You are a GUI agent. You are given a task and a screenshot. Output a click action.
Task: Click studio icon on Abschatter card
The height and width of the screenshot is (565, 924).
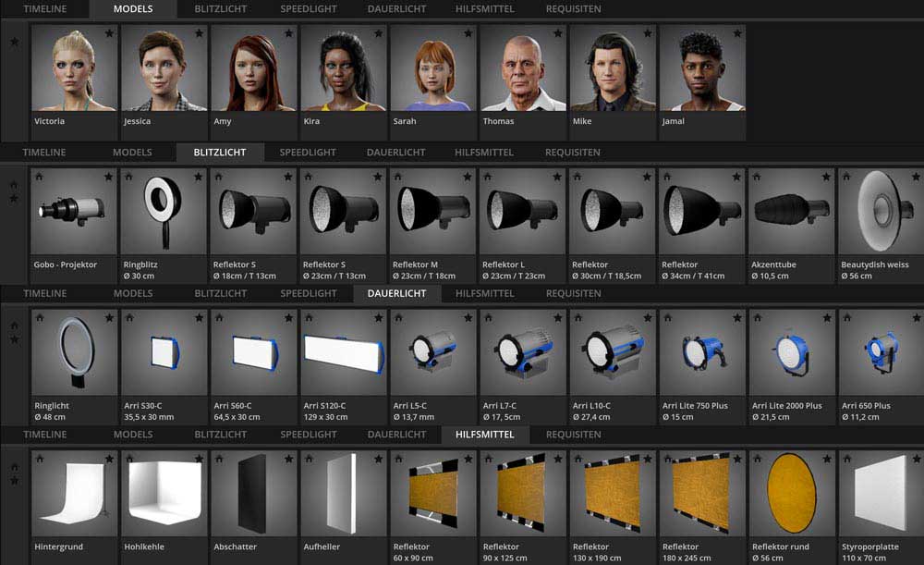pos(219,459)
